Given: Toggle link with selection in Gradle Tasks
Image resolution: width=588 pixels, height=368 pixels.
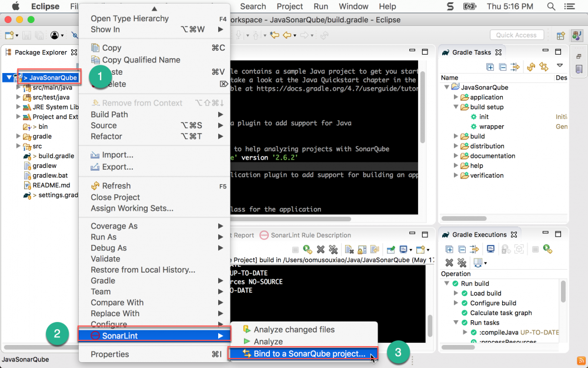Looking at the screenshot, I should [515, 67].
